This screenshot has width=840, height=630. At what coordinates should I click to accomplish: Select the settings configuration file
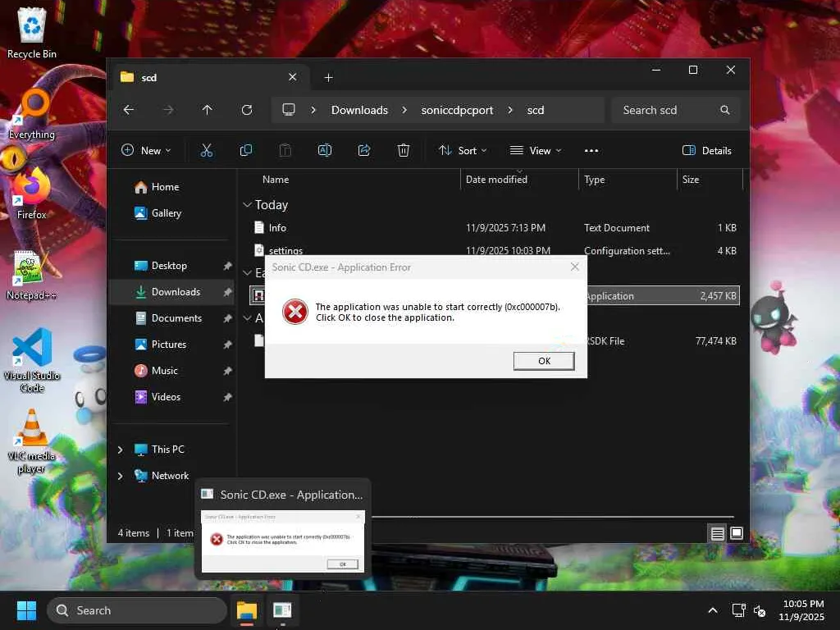click(494, 249)
